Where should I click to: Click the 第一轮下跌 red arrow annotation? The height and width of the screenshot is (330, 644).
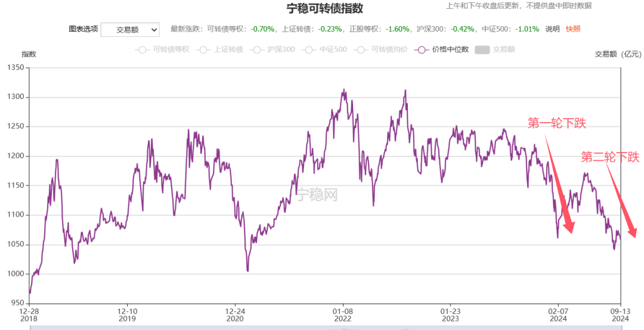(559, 184)
